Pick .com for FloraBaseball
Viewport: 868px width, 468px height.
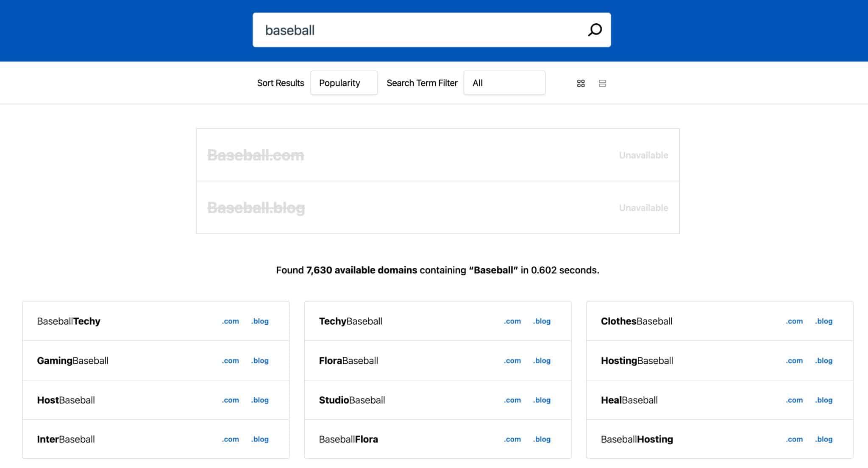(512, 361)
